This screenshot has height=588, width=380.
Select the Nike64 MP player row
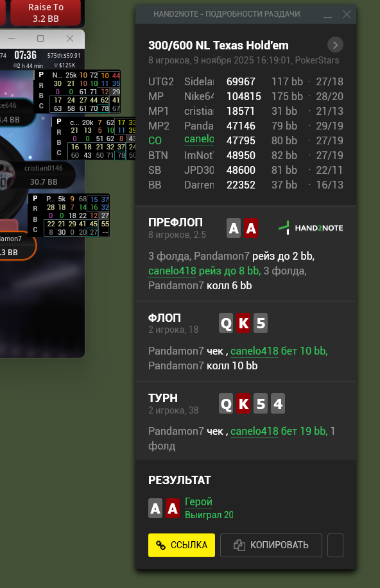[x=246, y=96]
